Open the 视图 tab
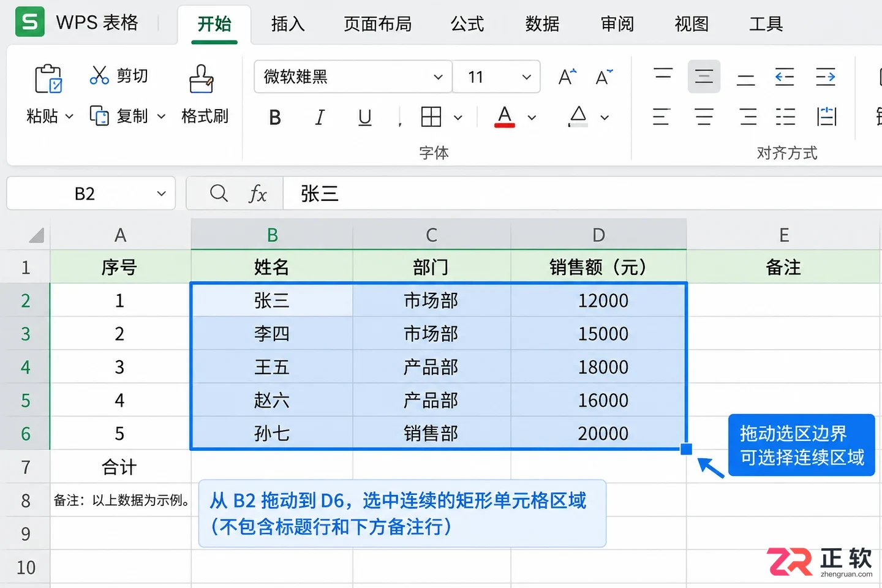882x588 pixels. [x=692, y=24]
